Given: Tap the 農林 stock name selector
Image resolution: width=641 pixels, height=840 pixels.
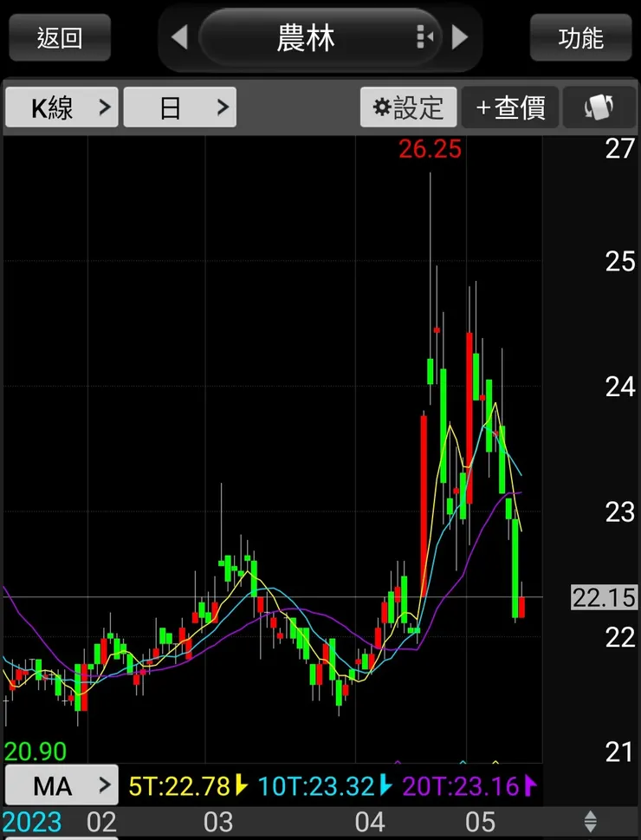Looking at the screenshot, I should 320,37.
